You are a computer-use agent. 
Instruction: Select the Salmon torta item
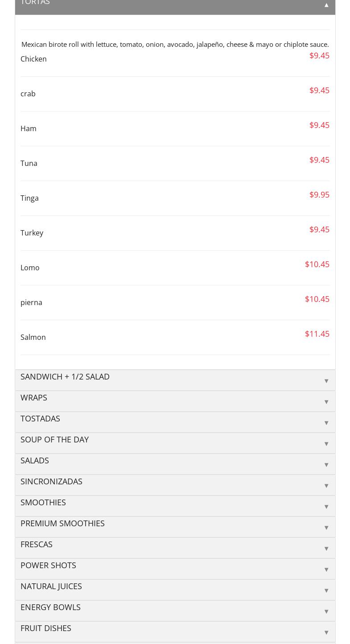click(33, 337)
